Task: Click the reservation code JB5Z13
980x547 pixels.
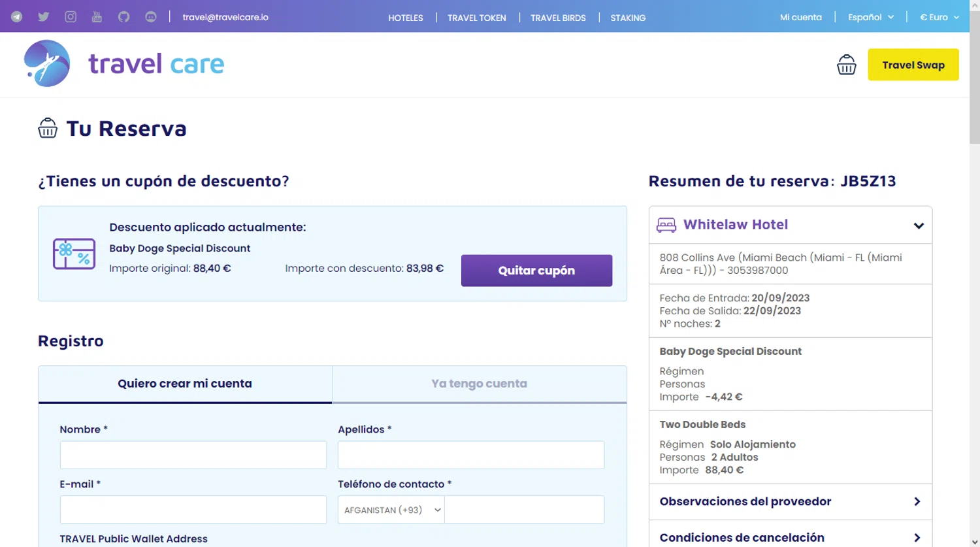Action: coord(868,181)
